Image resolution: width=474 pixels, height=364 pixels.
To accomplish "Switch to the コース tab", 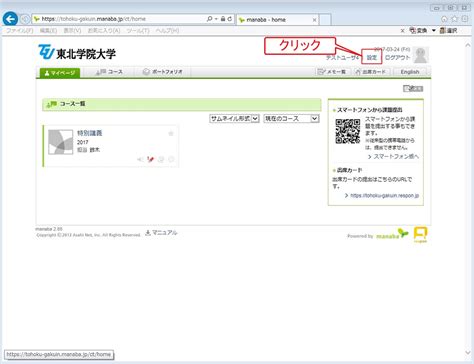I will (x=109, y=72).
